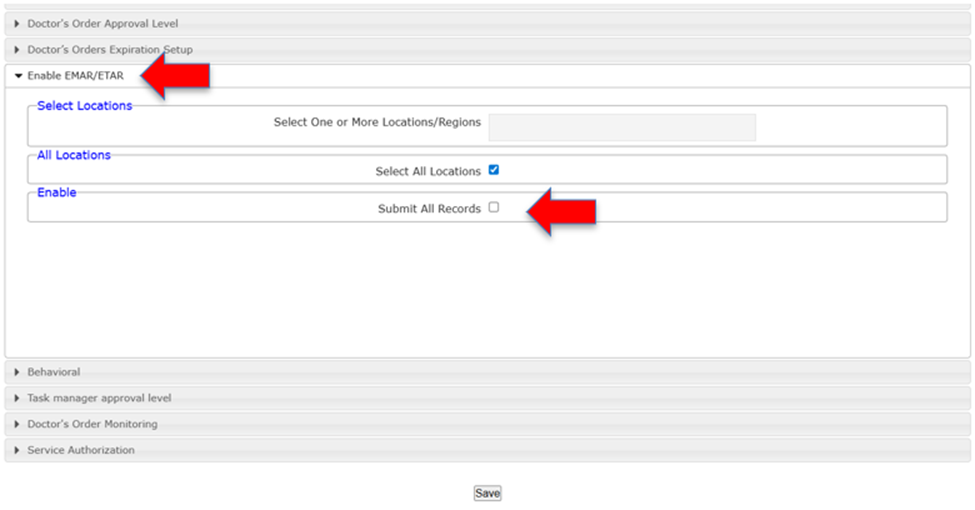Click the 'Select Locations' group heading
This screenshot has height=510, width=975.
pos(85,106)
